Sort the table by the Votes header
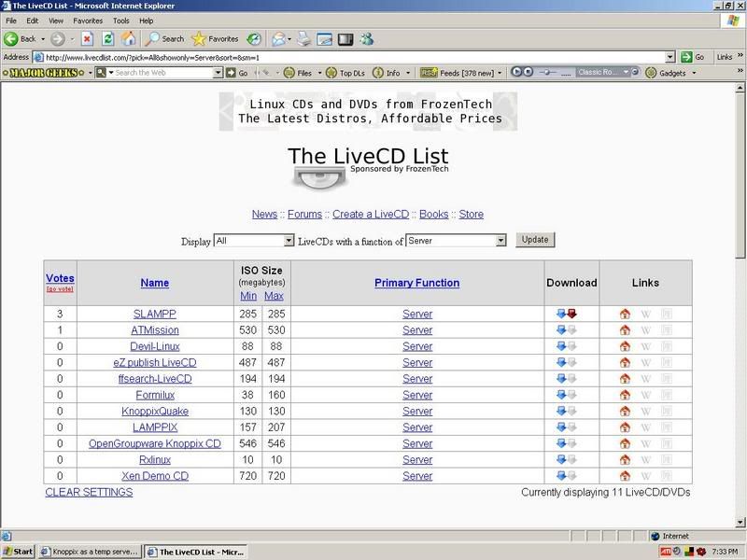The width and height of the screenshot is (747, 560). (x=60, y=278)
